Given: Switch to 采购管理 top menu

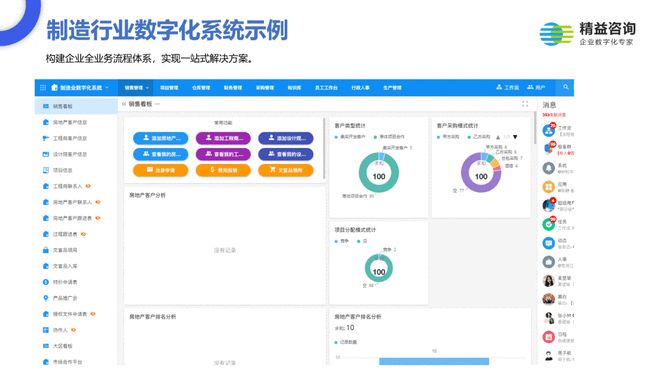Looking at the screenshot, I should pos(265,88).
